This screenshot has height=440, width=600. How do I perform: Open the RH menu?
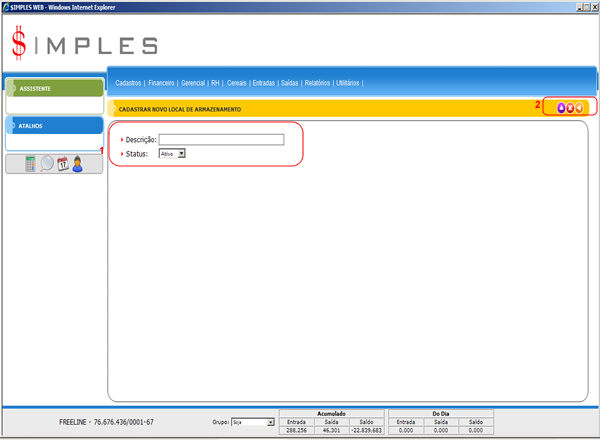click(x=215, y=83)
